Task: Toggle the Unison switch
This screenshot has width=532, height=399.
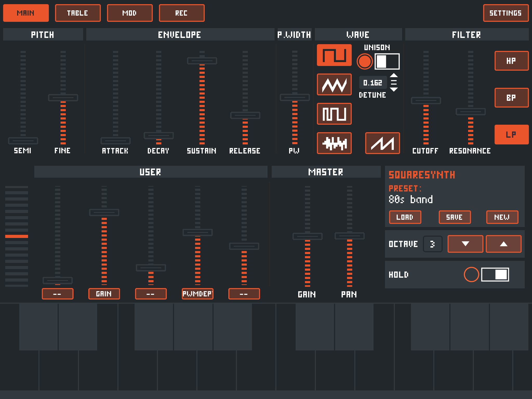Action: point(387,62)
